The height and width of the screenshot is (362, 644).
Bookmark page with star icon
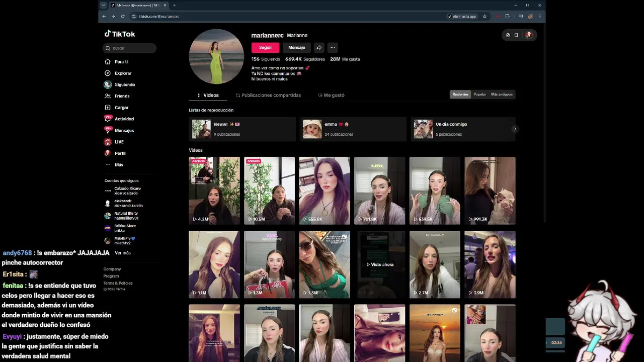485,17
